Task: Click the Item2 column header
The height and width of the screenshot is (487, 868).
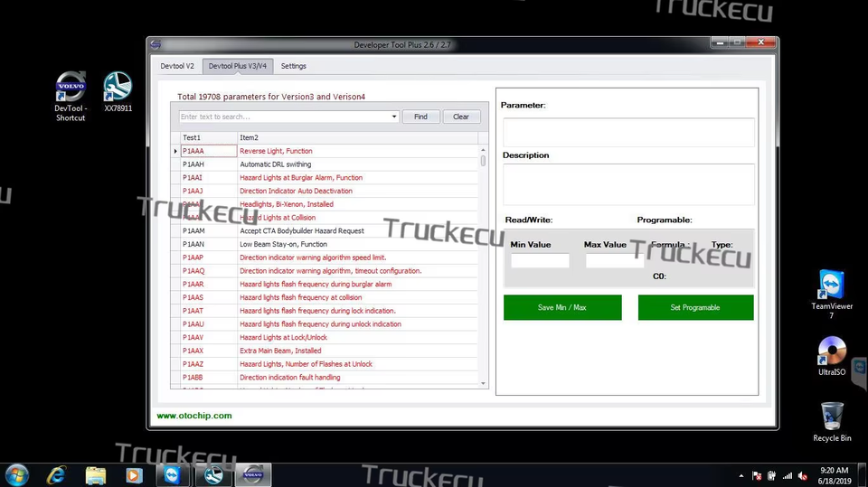Action: point(357,138)
